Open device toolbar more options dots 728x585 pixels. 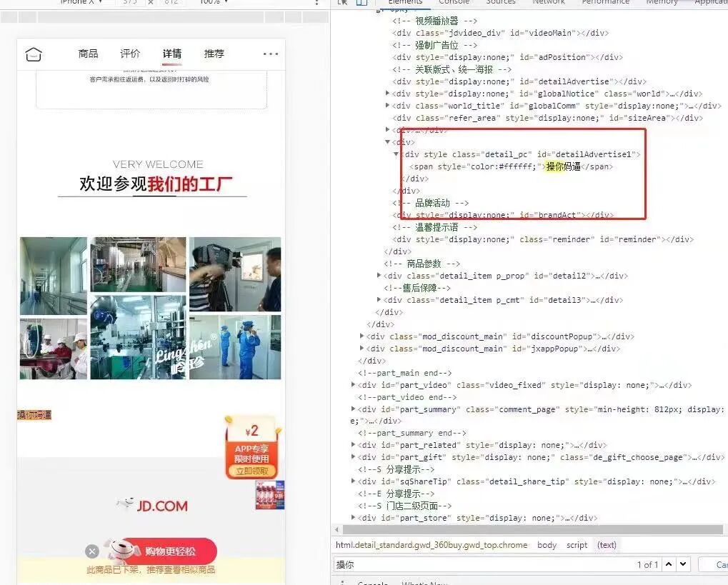316,2
